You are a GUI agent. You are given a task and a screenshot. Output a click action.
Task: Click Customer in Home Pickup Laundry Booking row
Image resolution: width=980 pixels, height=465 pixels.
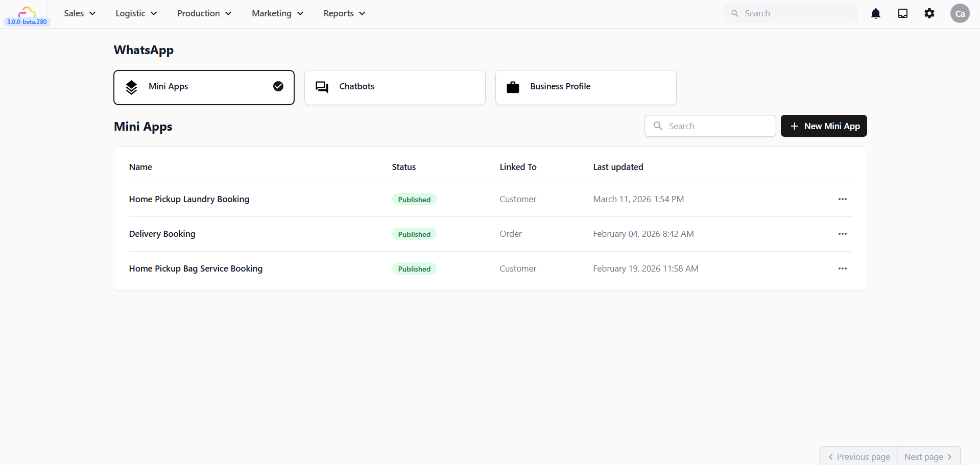[x=518, y=199]
